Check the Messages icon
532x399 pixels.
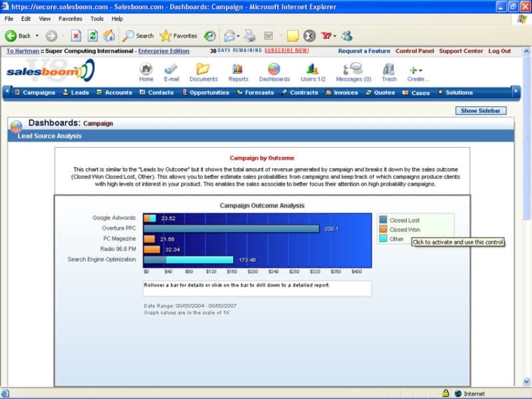click(353, 69)
